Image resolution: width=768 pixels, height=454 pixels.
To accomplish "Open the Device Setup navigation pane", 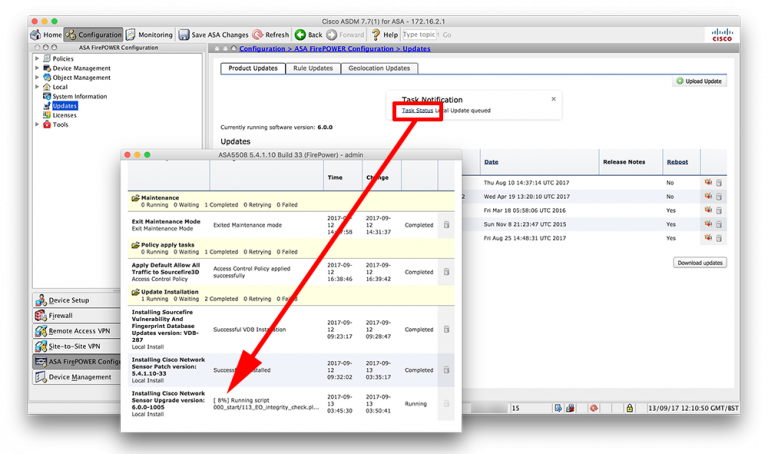I will point(76,300).
